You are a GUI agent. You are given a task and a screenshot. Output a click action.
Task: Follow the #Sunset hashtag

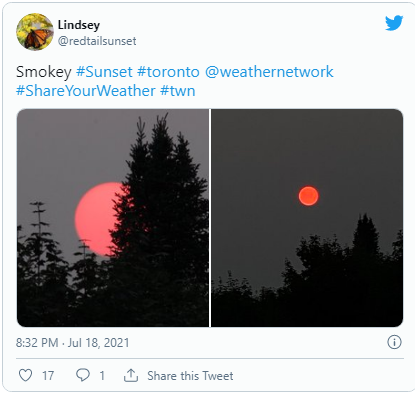(x=104, y=72)
